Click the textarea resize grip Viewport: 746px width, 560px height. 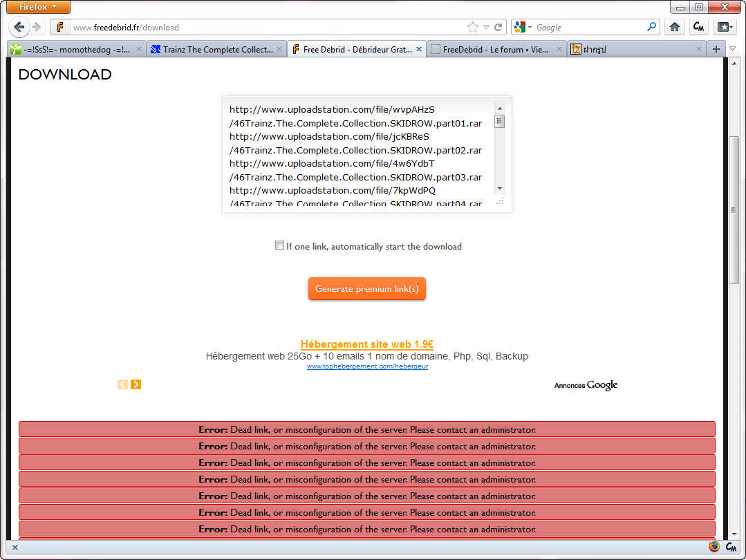pos(500,201)
